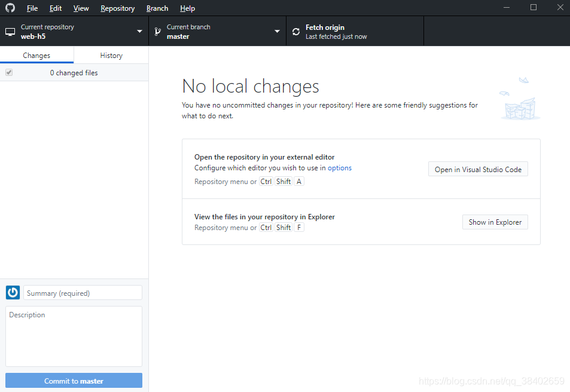Screen dimensions: 570x392
Task: Open the File menu
Action: pyautogui.click(x=32, y=8)
